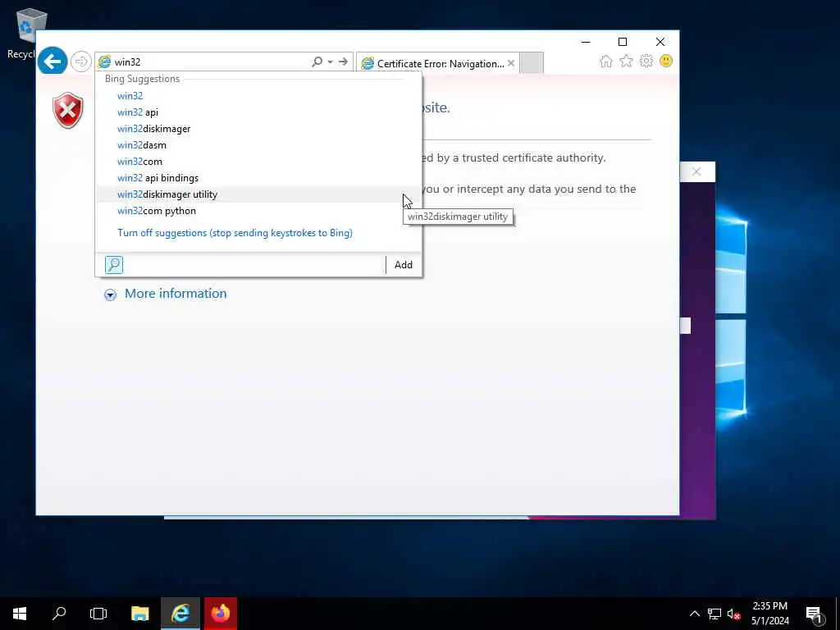
Task: Open Favorites star icon
Action: point(626,61)
